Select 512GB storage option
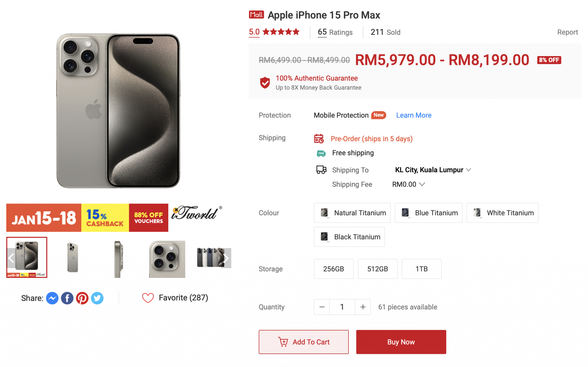 click(378, 269)
